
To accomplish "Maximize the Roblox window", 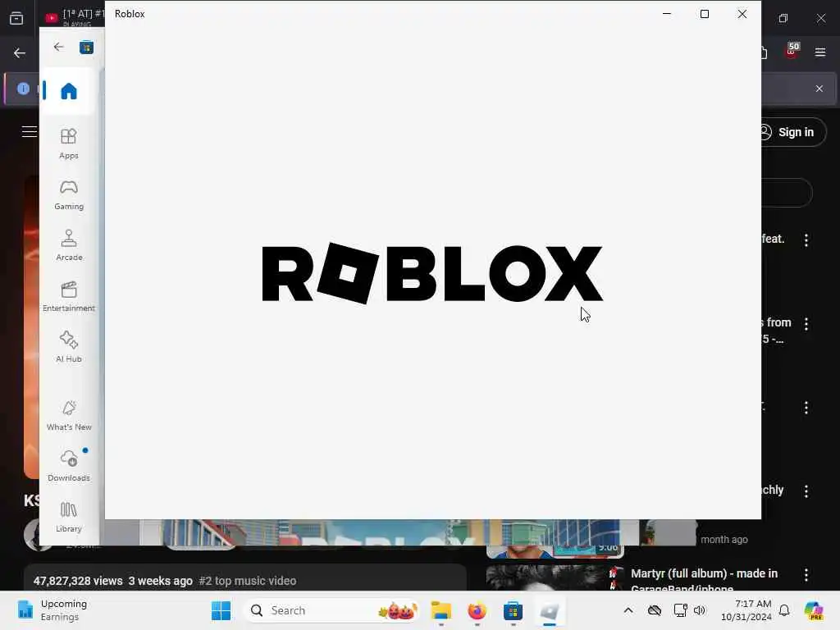I will pyautogui.click(x=705, y=14).
